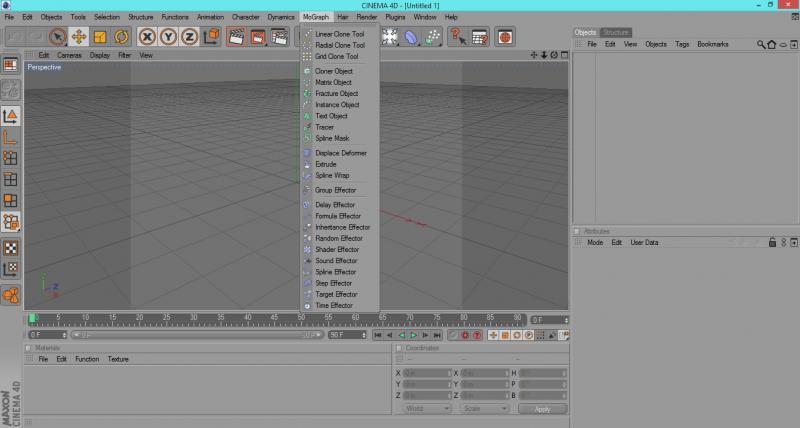800x428 pixels.
Task: Click the Object Manager search magnifier
Action: click(761, 45)
